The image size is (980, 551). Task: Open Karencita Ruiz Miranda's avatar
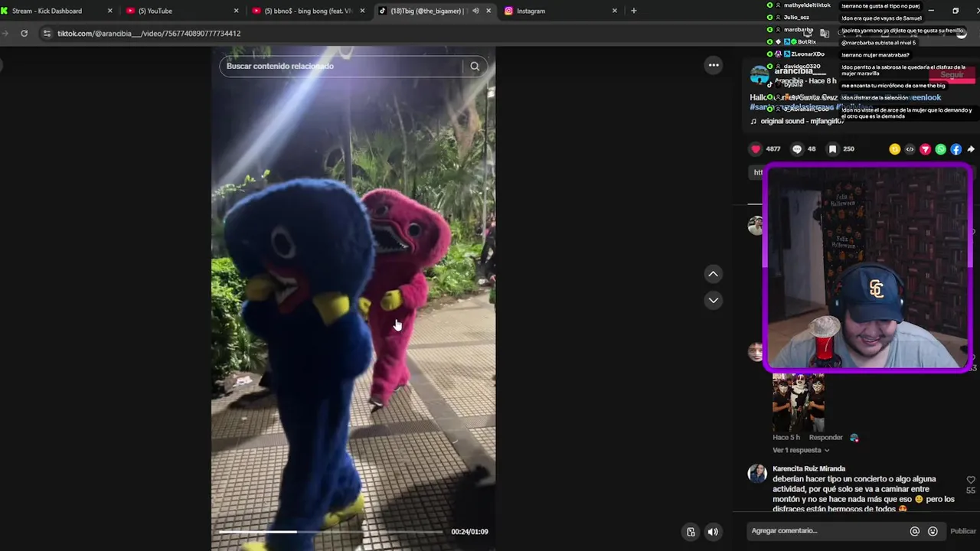757,473
